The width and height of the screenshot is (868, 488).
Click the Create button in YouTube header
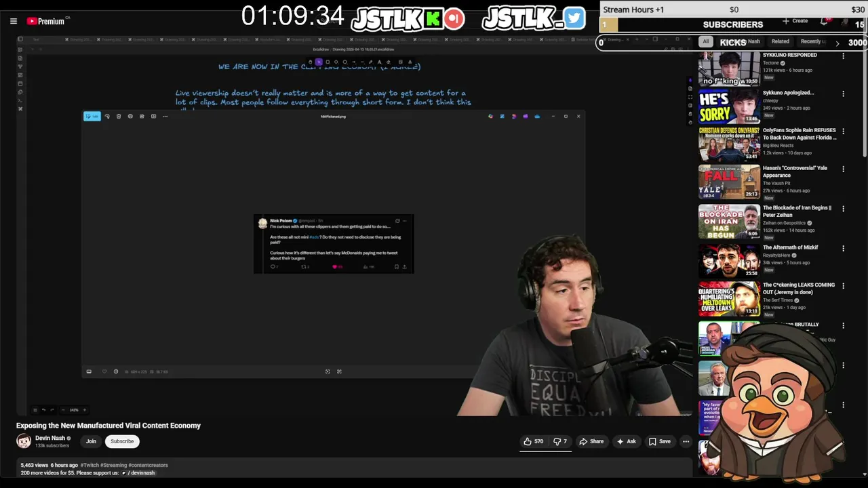[795, 21]
